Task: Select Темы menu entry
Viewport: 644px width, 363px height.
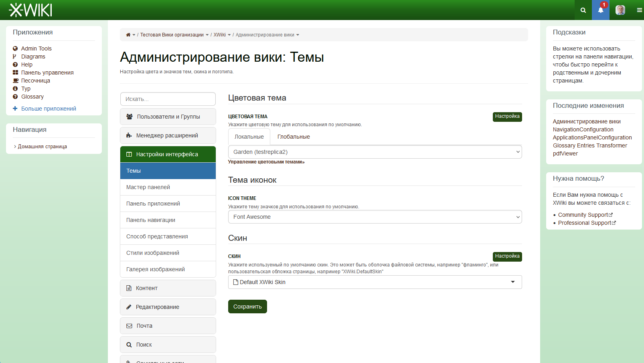Action: (x=168, y=171)
